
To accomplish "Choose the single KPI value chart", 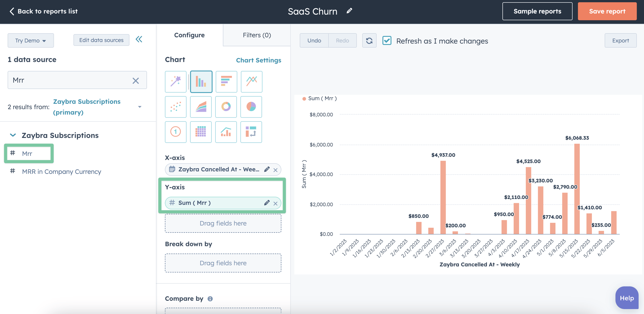I will 175,132.
